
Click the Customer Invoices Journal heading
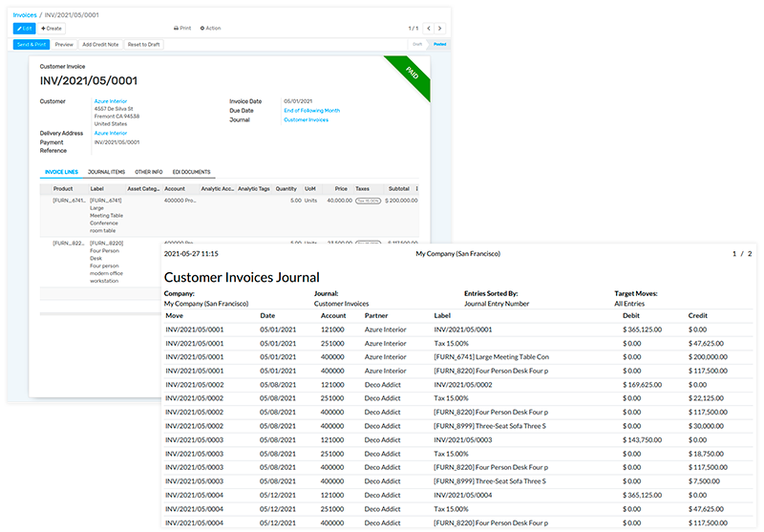242,277
